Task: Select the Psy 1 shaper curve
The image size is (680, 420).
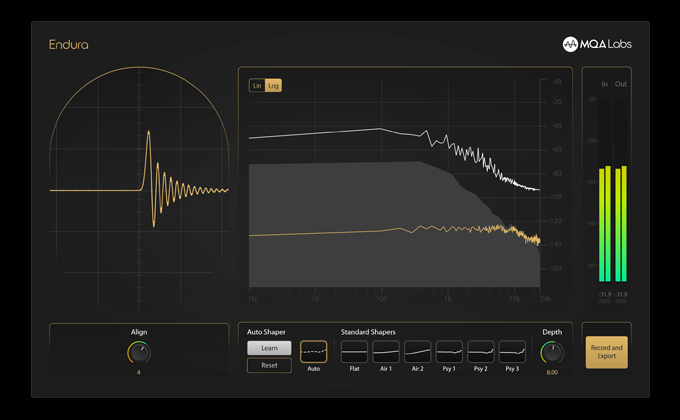Action: pyautogui.click(x=449, y=351)
